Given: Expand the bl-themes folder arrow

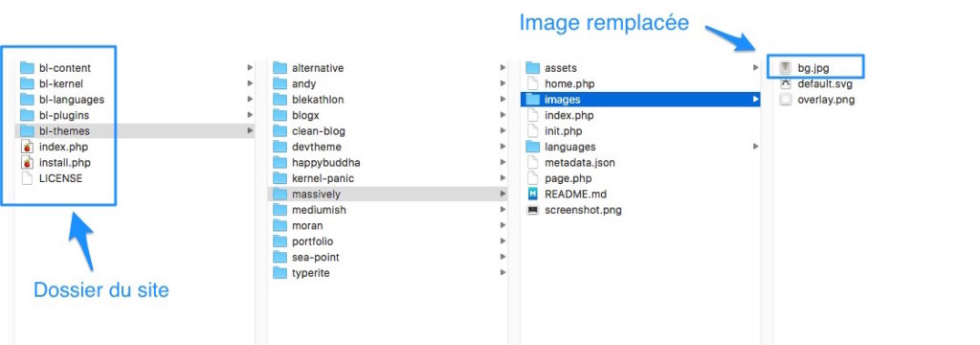Looking at the screenshot, I should tap(250, 131).
